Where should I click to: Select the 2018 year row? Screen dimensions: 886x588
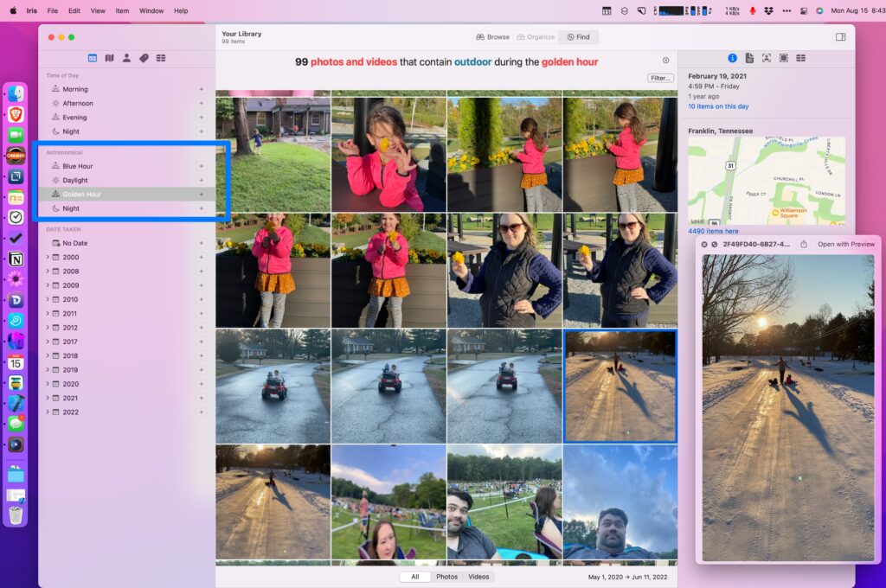coord(127,356)
